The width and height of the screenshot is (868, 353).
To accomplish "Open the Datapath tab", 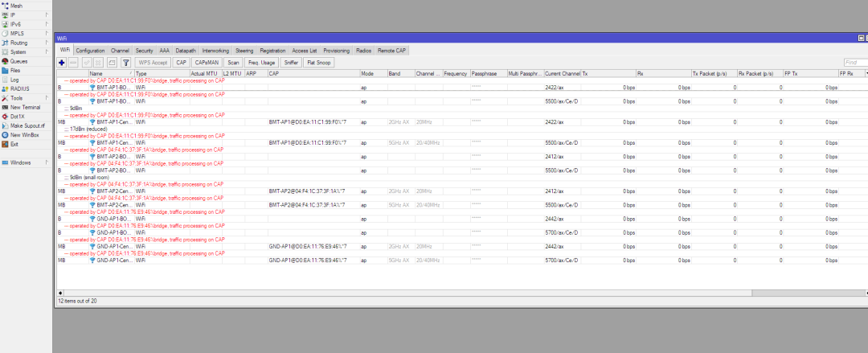I will 186,51.
